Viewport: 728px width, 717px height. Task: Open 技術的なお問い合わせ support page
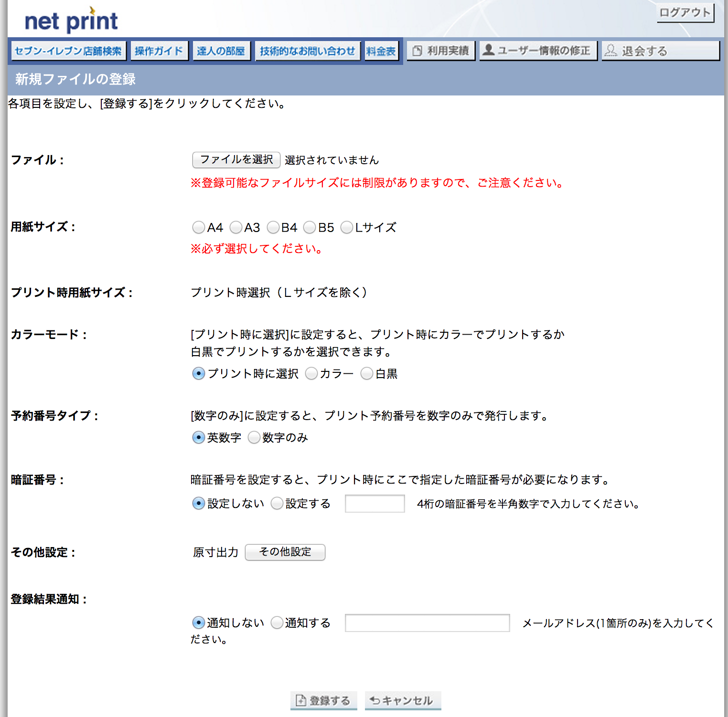point(308,51)
